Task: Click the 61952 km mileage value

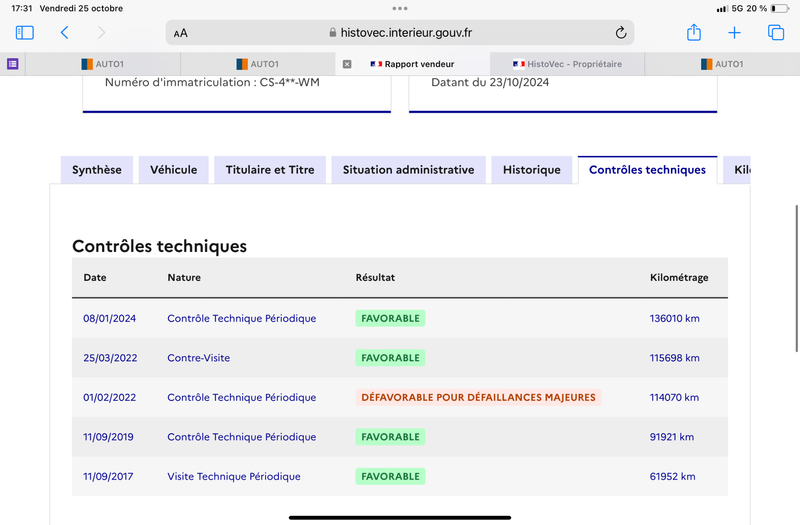Action: [672, 477]
